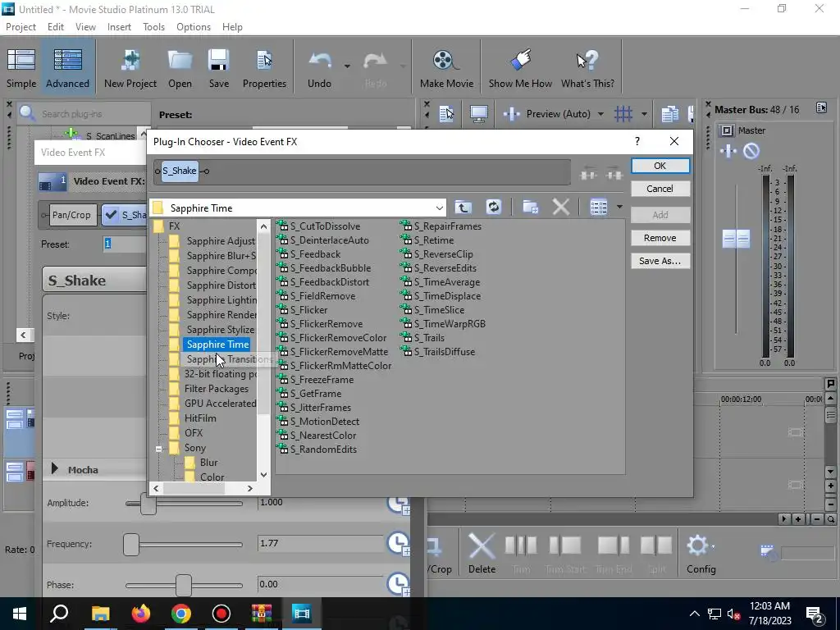Screen dimensions: 840x630
Task: Open the Config gear in timeline toolbar
Action: point(701,554)
